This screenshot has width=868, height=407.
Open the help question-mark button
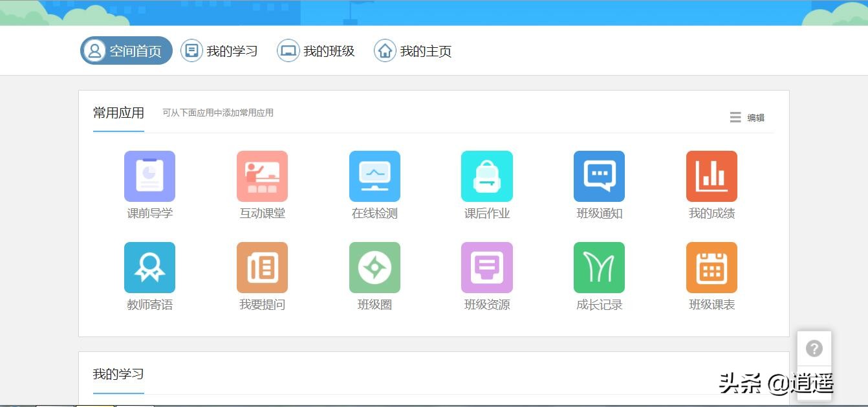814,348
